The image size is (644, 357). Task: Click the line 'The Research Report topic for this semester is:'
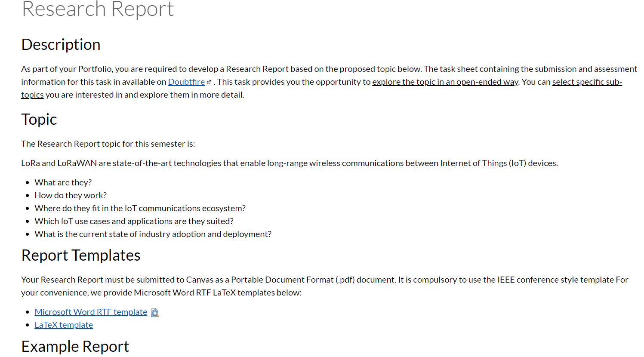108,144
